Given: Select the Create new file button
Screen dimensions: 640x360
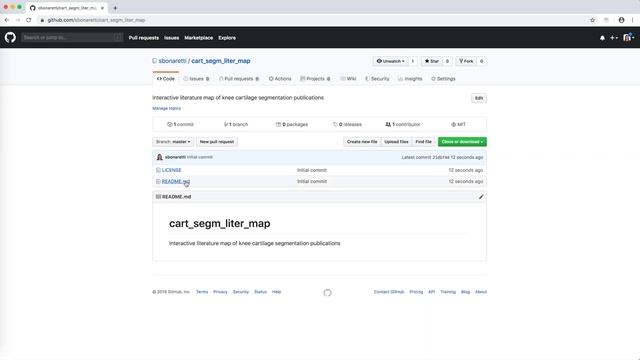Looking at the screenshot, I should tap(362, 142).
